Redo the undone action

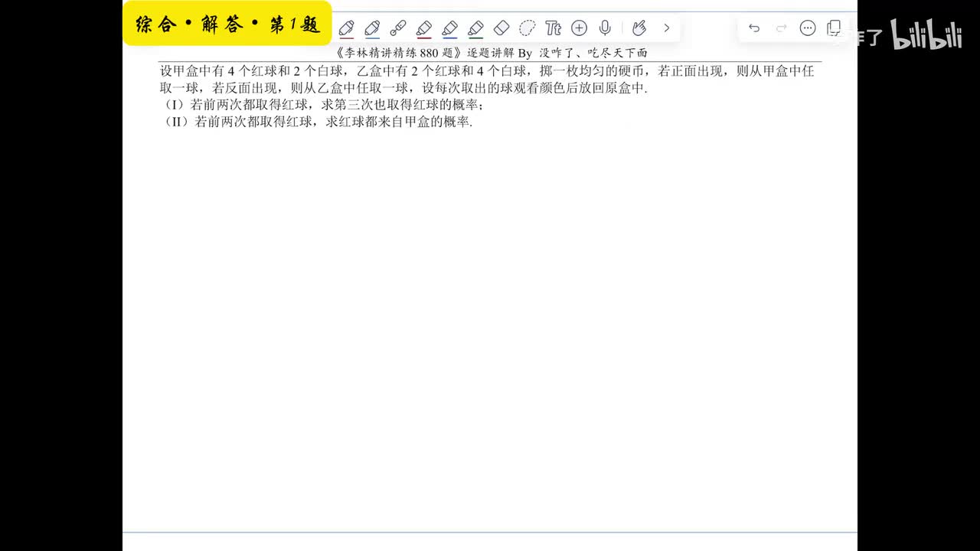(782, 28)
